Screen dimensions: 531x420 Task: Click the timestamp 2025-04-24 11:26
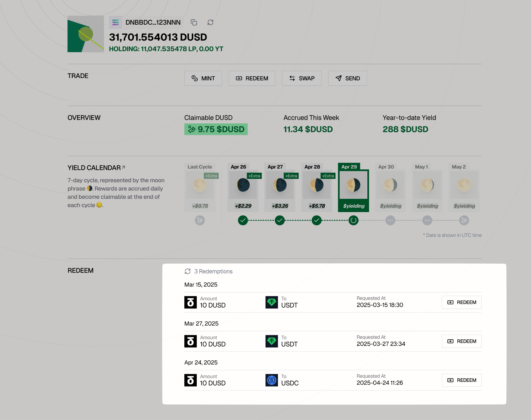pos(380,383)
